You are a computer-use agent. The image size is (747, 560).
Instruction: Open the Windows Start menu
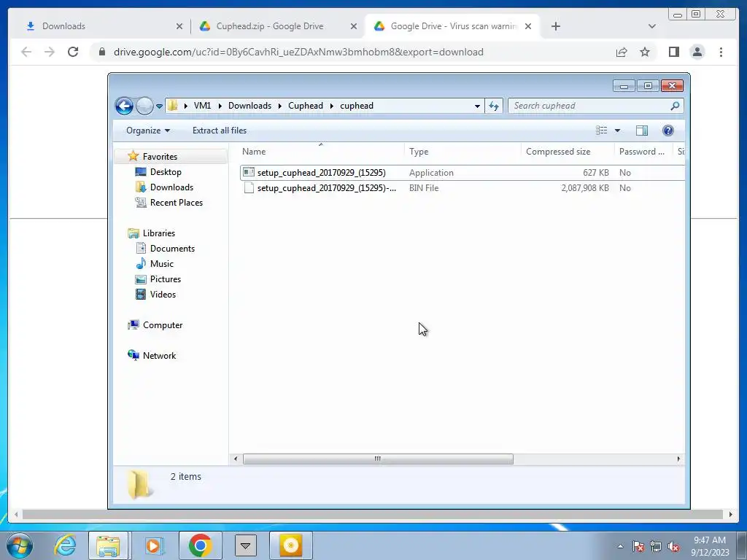[x=20, y=545]
